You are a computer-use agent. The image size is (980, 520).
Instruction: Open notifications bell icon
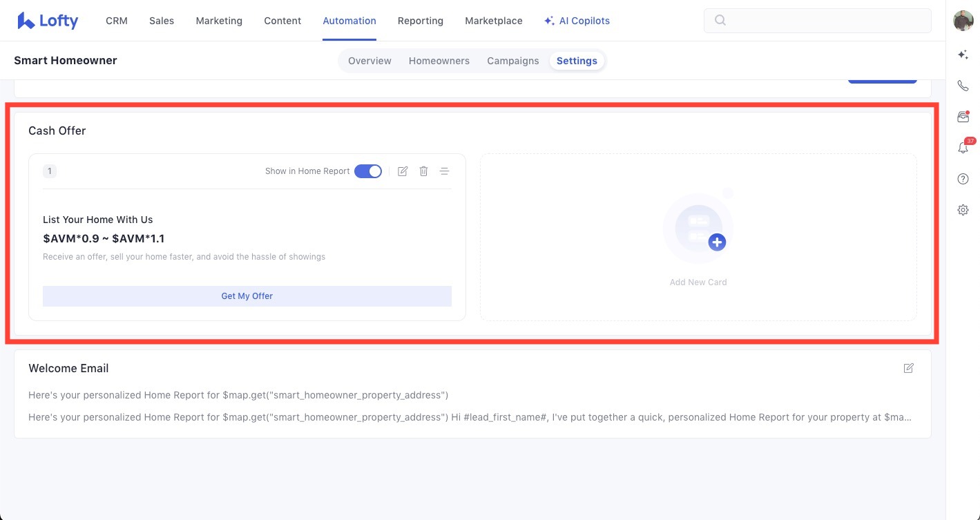coord(963,148)
